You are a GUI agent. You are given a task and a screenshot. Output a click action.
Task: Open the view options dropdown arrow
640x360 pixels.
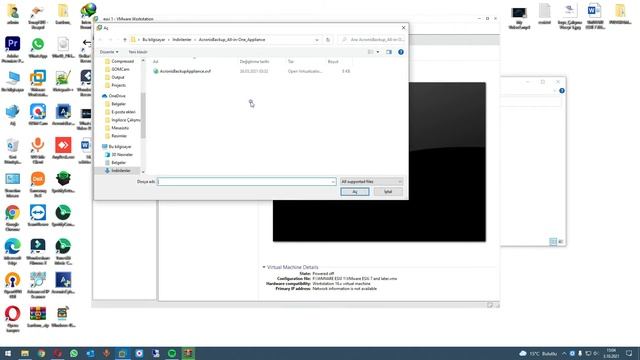[378, 52]
